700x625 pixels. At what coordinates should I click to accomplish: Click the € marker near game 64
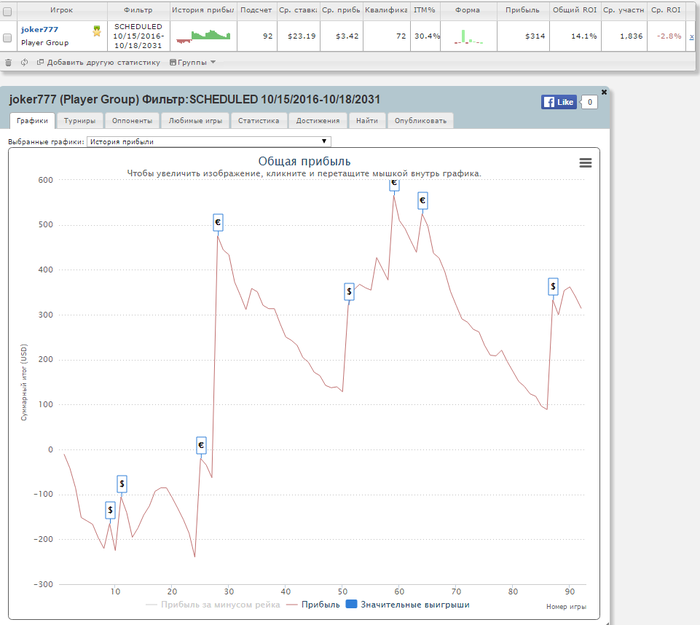pos(422,200)
